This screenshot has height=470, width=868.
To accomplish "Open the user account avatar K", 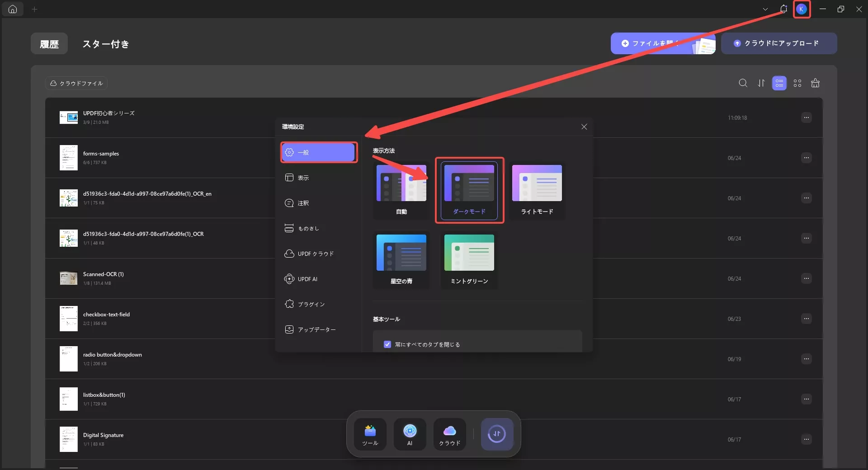I will tap(802, 9).
